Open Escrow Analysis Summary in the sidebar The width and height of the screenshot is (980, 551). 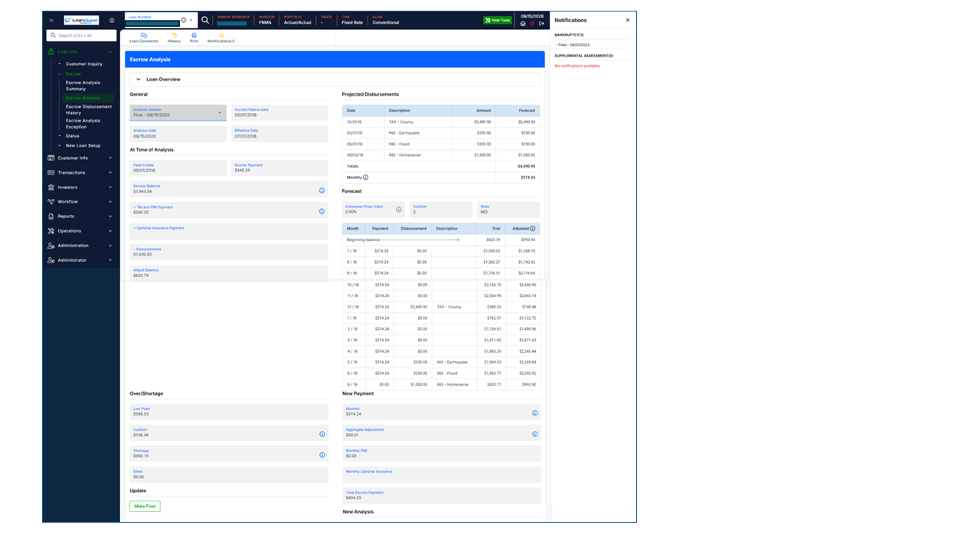(83, 86)
